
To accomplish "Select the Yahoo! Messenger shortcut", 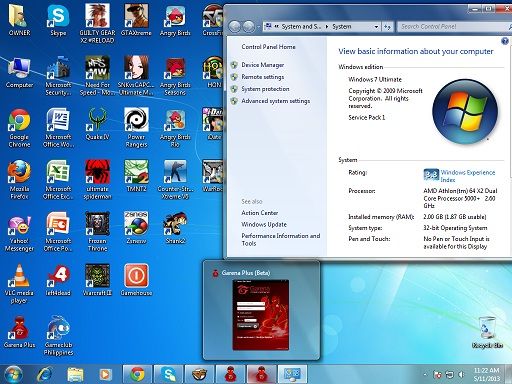I will click(x=19, y=232).
